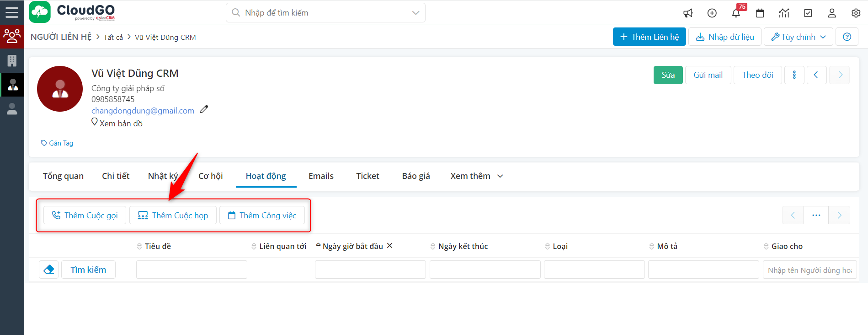The height and width of the screenshot is (335, 868).
Task: Sort by Giao cho column
Action: (783, 246)
